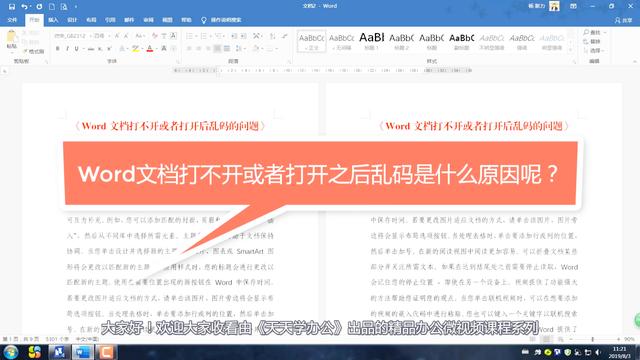Click the Print Preview icon in title bar
The image size is (640, 360).
pyautogui.click(x=64, y=7)
